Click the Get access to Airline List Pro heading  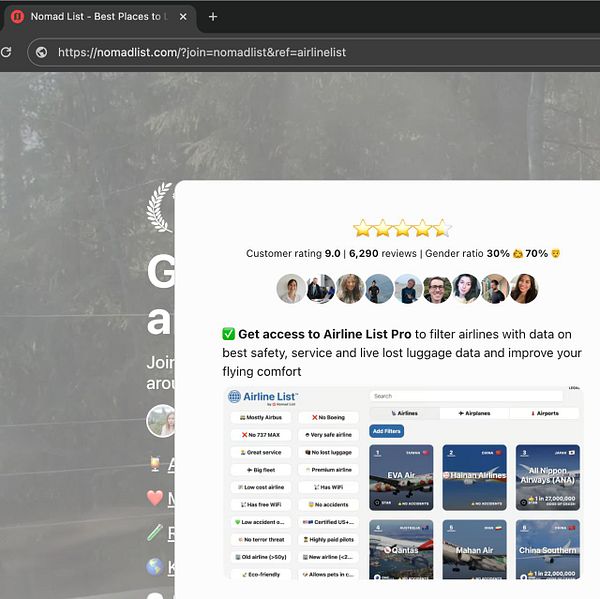[x=324, y=334]
